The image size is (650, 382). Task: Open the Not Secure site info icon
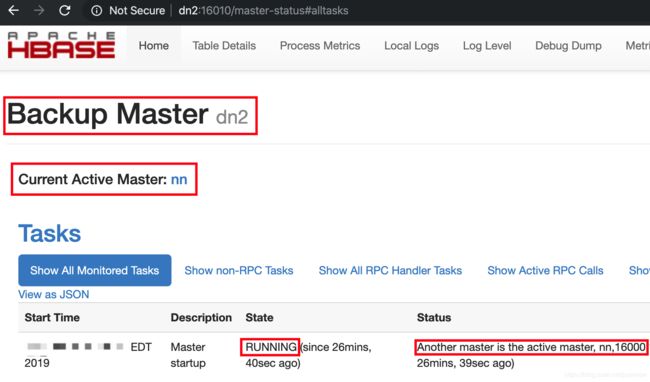tap(96, 11)
